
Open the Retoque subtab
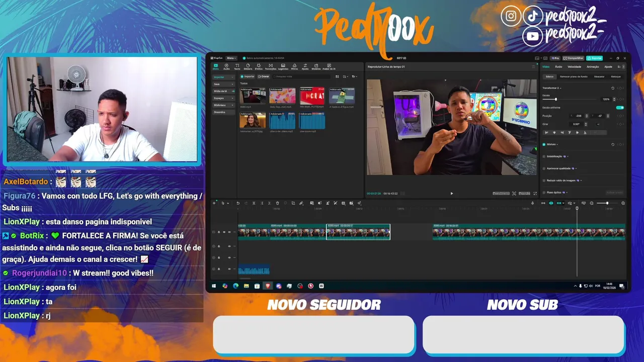click(615, 76)
